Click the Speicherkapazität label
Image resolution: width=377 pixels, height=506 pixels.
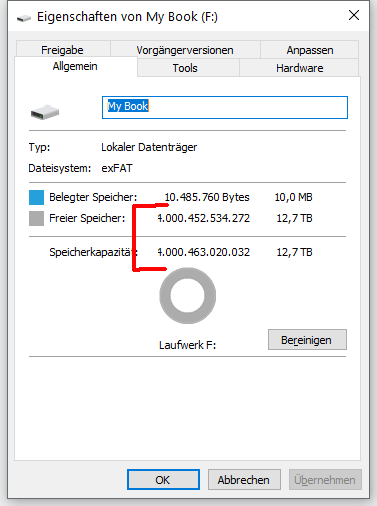point(93,252)
